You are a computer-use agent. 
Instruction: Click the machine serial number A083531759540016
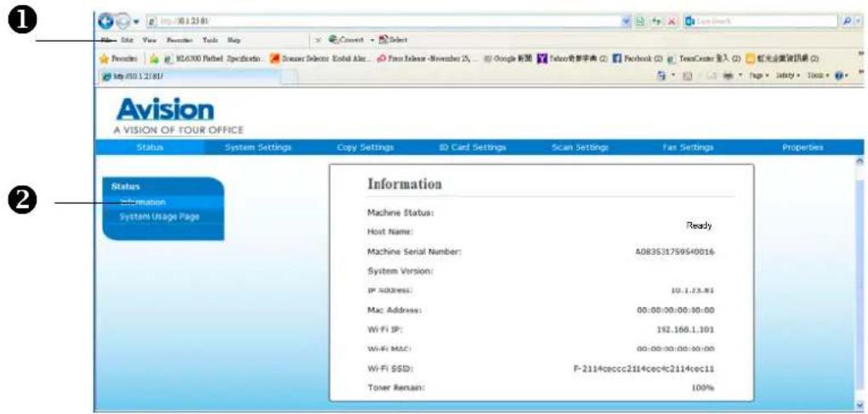tap(674, 252)
